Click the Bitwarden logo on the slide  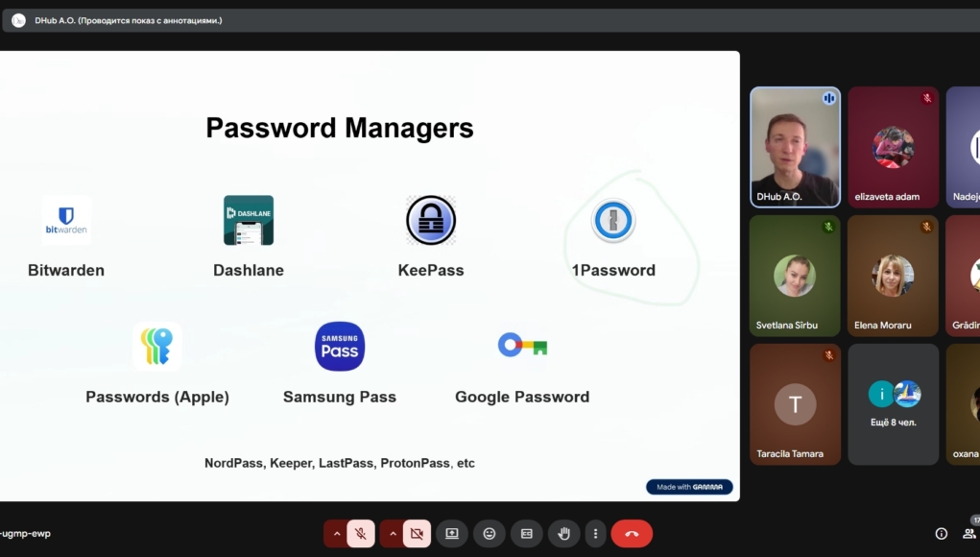point(66,220)
